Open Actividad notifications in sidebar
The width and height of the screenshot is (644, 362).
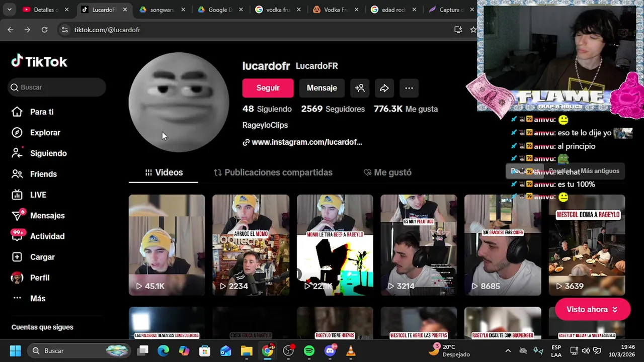point(38,236)
